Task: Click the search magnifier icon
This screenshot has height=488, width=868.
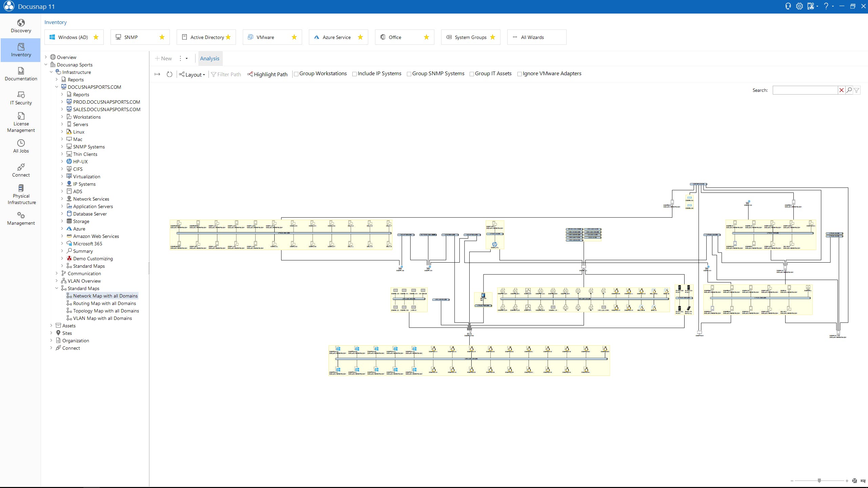Action: point(849,90)
